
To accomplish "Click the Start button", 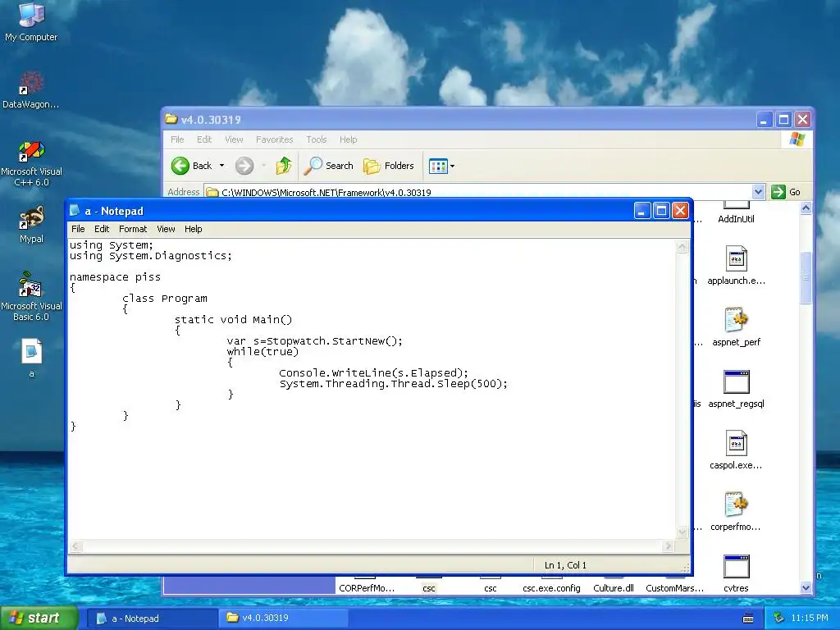I will [x=39, y=619].
